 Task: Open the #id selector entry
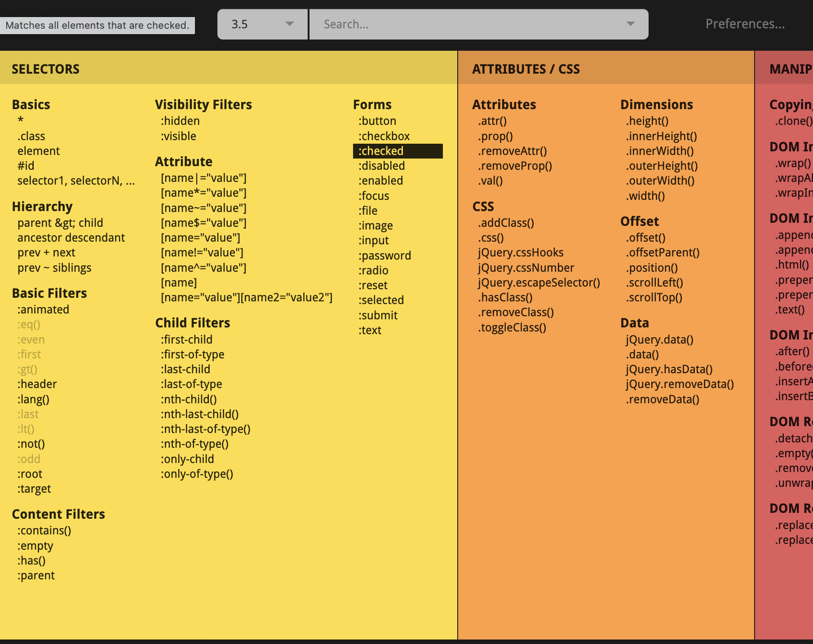(26, 166)
